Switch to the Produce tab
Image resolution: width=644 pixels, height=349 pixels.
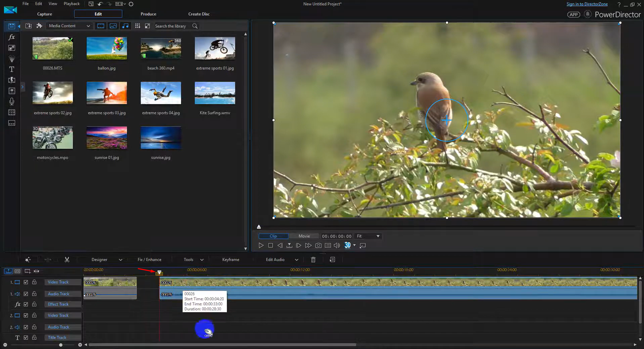coord(148,14)
